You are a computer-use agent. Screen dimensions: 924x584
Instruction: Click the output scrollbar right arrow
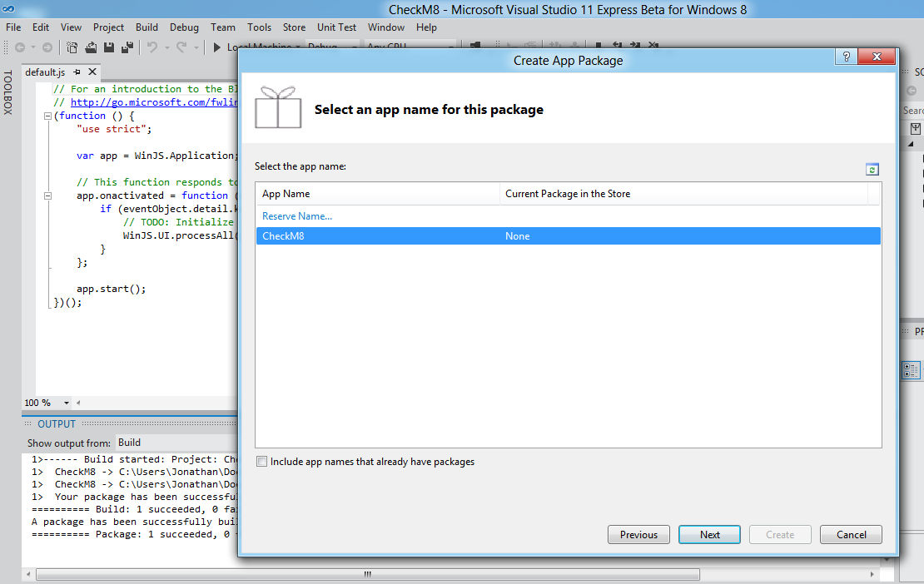(872, 574)
